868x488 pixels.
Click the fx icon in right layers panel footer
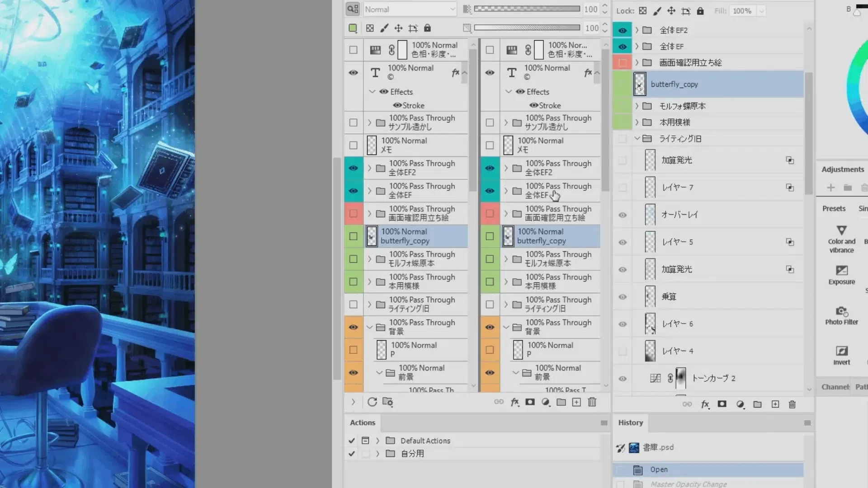click(705, 404)
